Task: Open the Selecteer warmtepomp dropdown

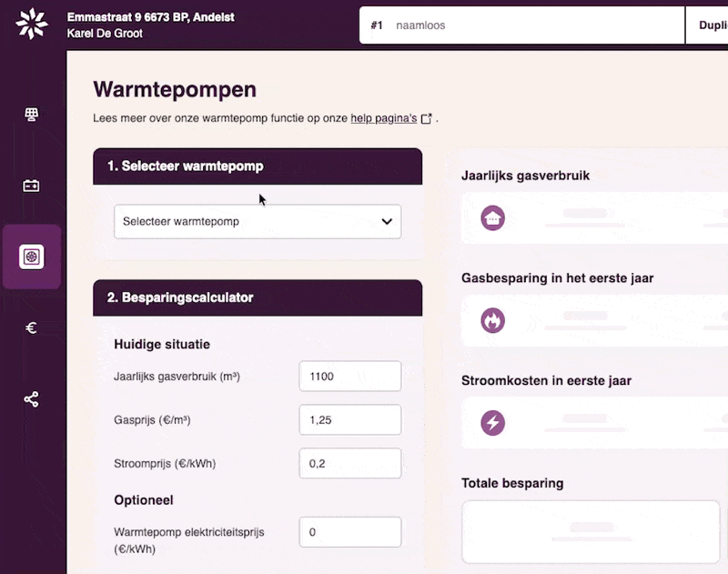Action: tap(246, 221)
